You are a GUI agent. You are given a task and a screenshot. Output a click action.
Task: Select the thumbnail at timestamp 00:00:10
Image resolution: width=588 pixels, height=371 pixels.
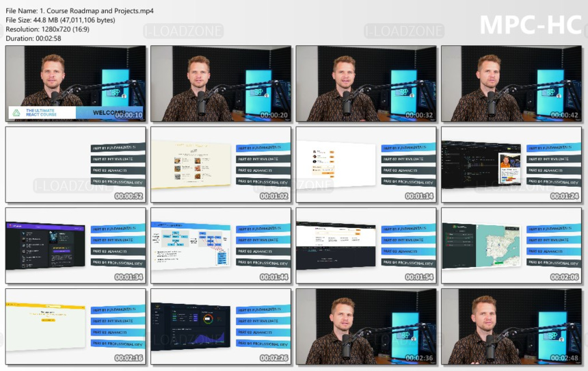(x=76, y=84)
